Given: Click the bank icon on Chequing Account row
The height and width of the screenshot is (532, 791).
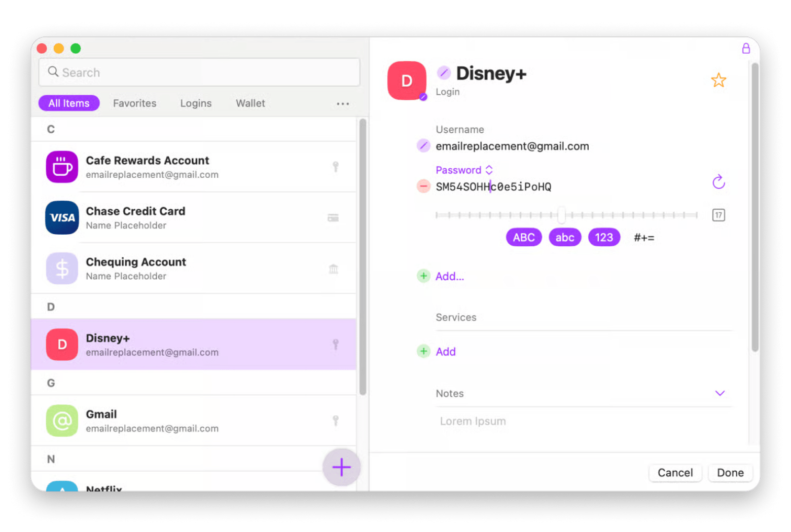Looking at the screenshot, I should tap(333, 269).
